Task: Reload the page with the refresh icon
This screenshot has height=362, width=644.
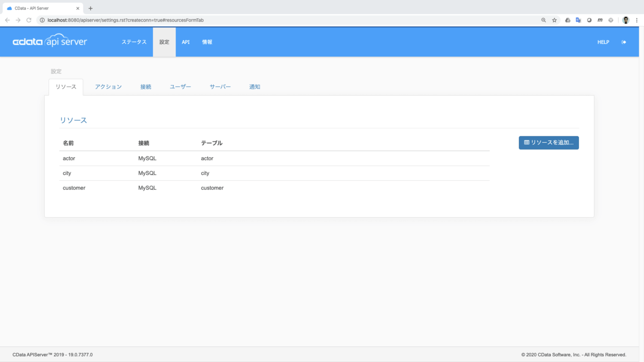Action: click(x=29, y=20)
